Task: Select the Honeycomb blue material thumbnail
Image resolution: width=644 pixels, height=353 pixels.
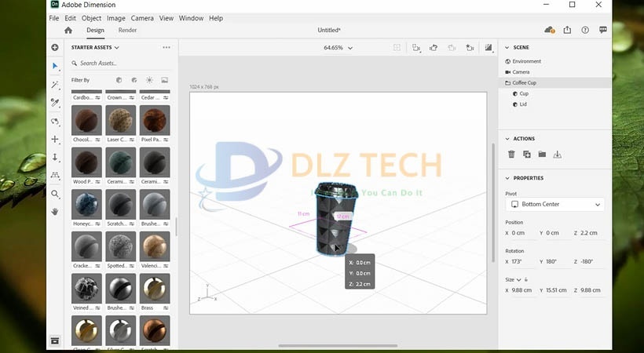Action: pos(86,204)
